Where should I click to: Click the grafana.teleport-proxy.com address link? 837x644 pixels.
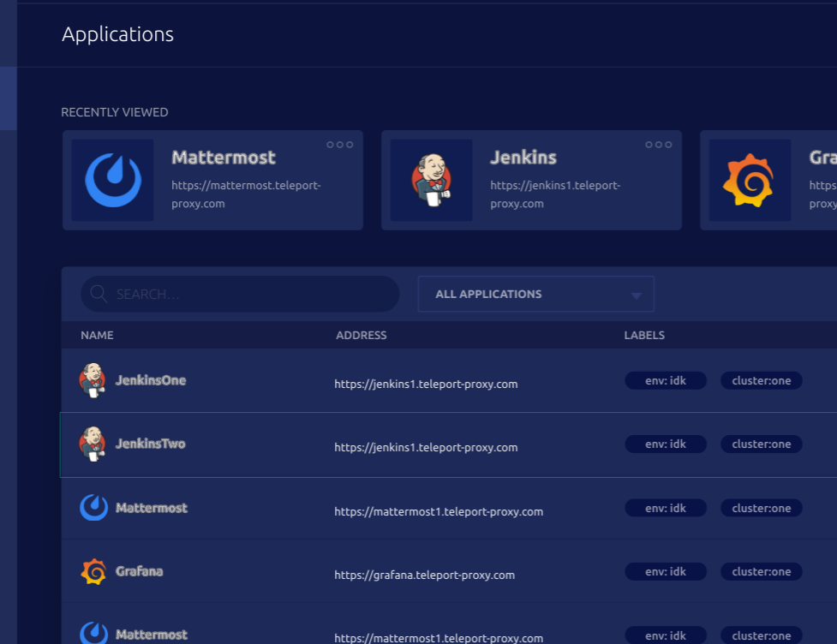pos(425,575)
